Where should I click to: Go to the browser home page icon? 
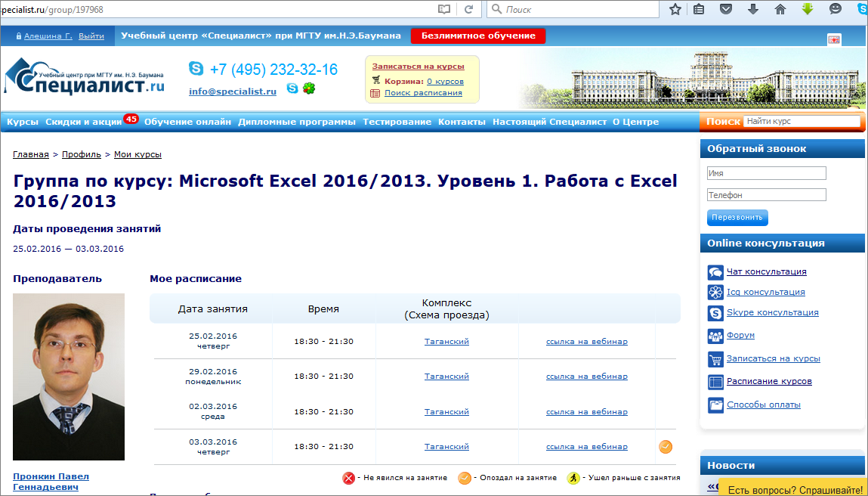(780, 9)
